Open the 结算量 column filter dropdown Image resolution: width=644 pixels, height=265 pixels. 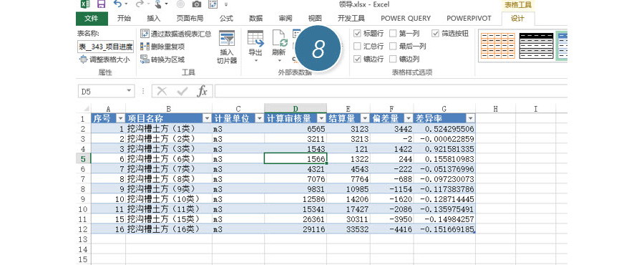pos(365,119)
